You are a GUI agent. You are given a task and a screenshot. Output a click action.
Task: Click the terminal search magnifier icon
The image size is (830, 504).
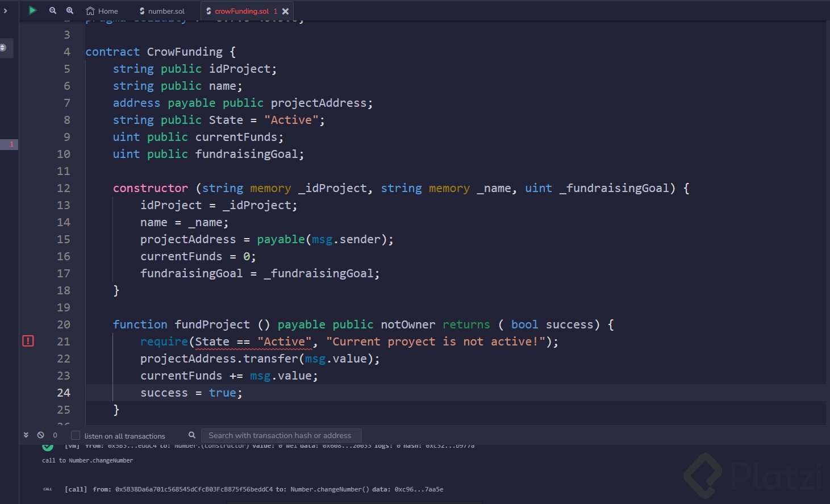pos(192,435)
